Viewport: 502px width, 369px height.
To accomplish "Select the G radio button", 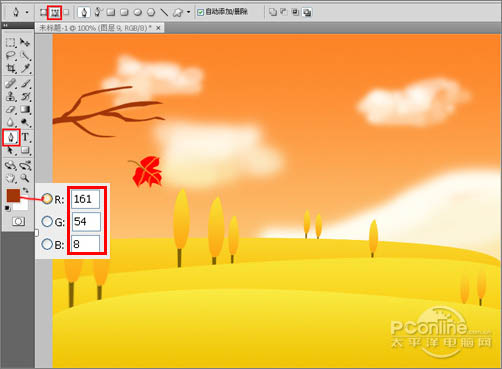I will (x=47, y=221).
